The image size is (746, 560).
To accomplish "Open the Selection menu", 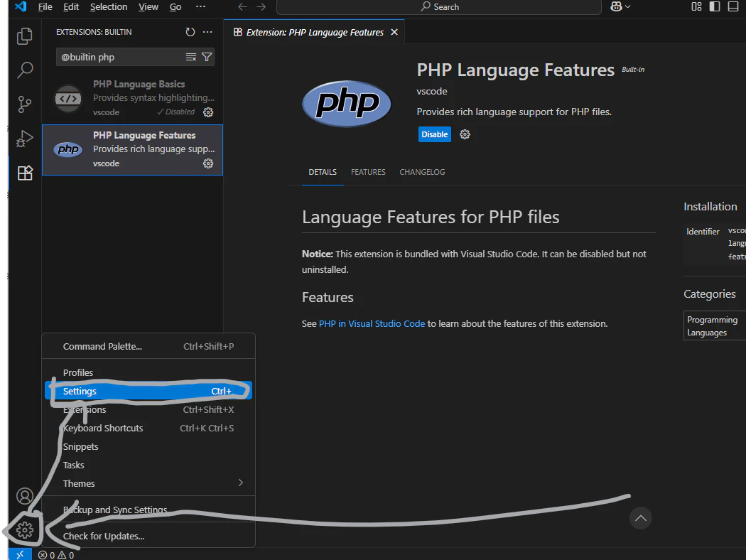I will coord(109,6).
